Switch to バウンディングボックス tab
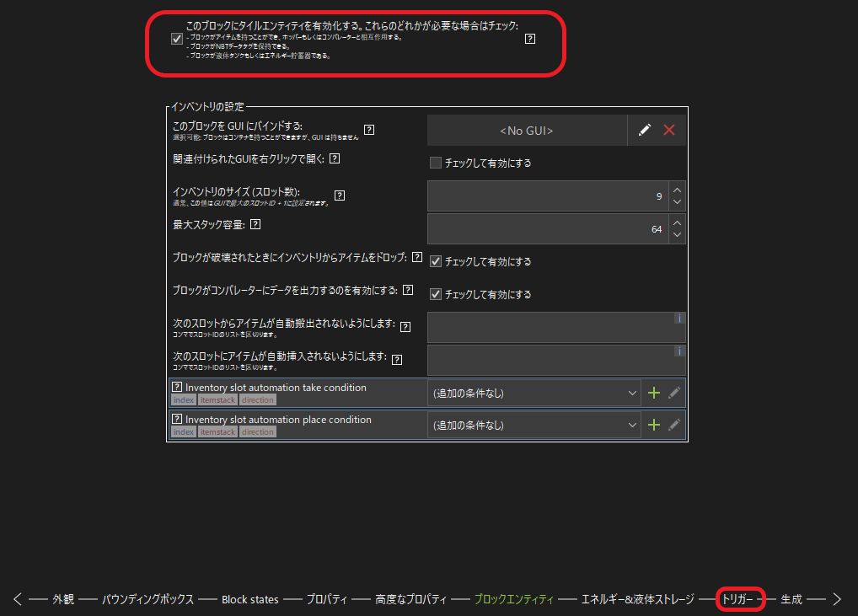Viewport: 858px width, 616px height. click(147, 600)
